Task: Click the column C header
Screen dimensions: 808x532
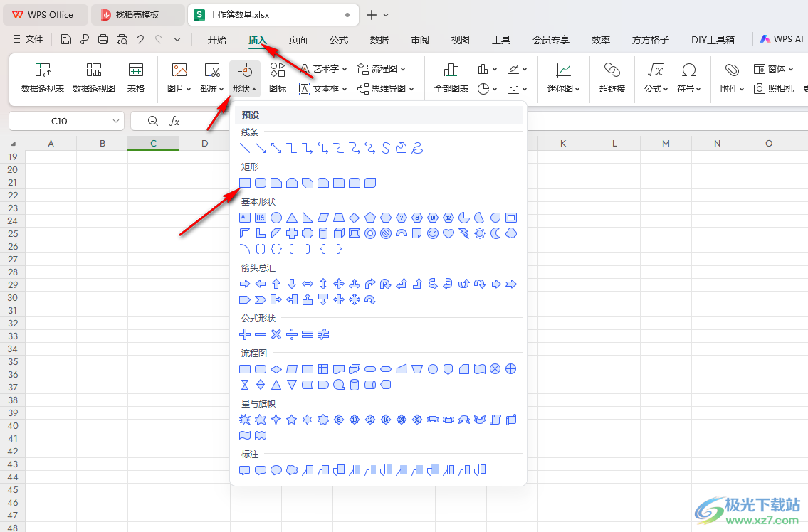Action: 153,143
